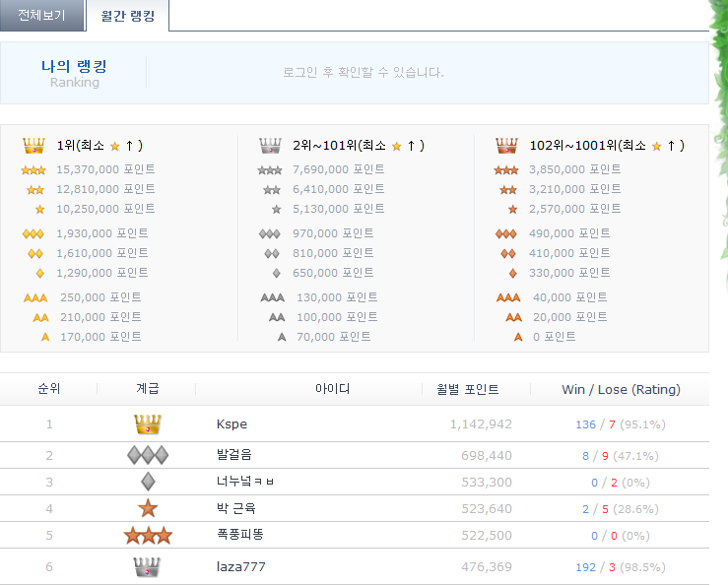The image size is (728, 585).
Task: Click the bronze crown icon for 102위~1001위 tier
Action: (x=507, y=146)
